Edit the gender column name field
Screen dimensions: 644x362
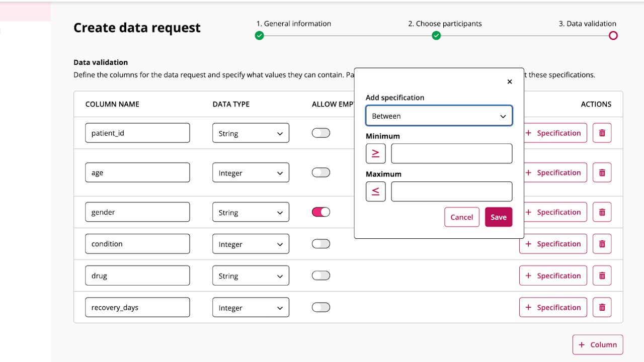(x=137, y=212)
